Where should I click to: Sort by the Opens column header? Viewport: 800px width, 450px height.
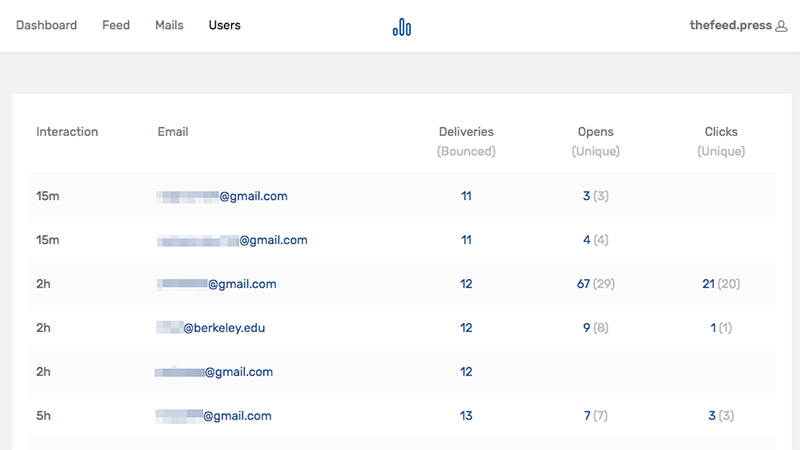(x=596, y=132)
